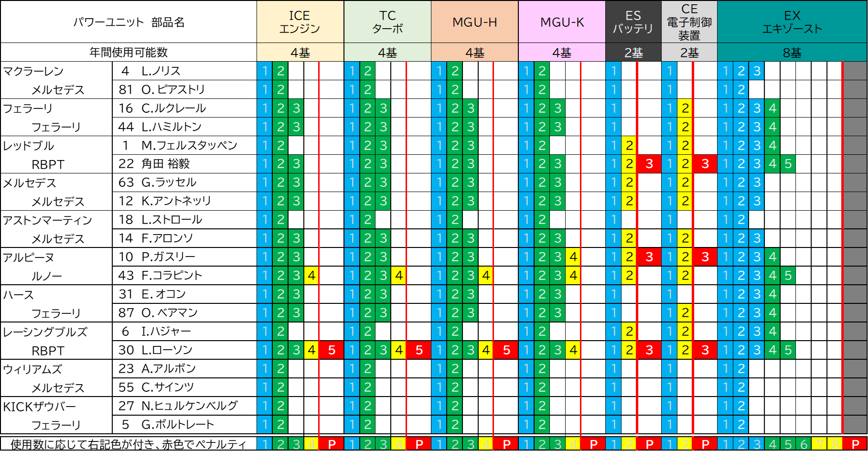Click the アストンマーティン team name
Viewport: 868px width, 451px height.
47,220
